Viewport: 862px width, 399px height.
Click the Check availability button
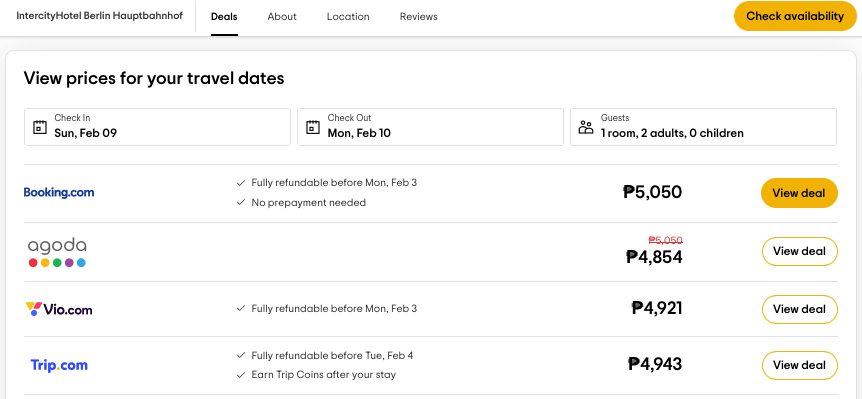[x=795, y=16]
